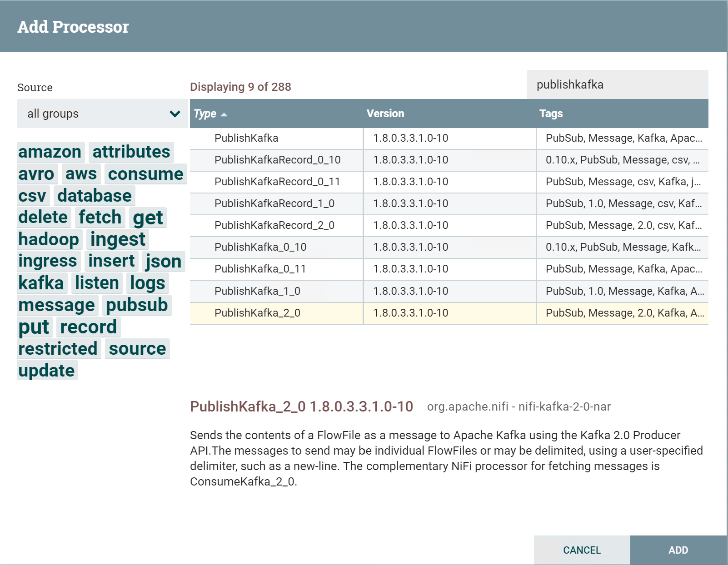Click the publishkafka filter input field
The image size is (728, 565).
[617, 84]
